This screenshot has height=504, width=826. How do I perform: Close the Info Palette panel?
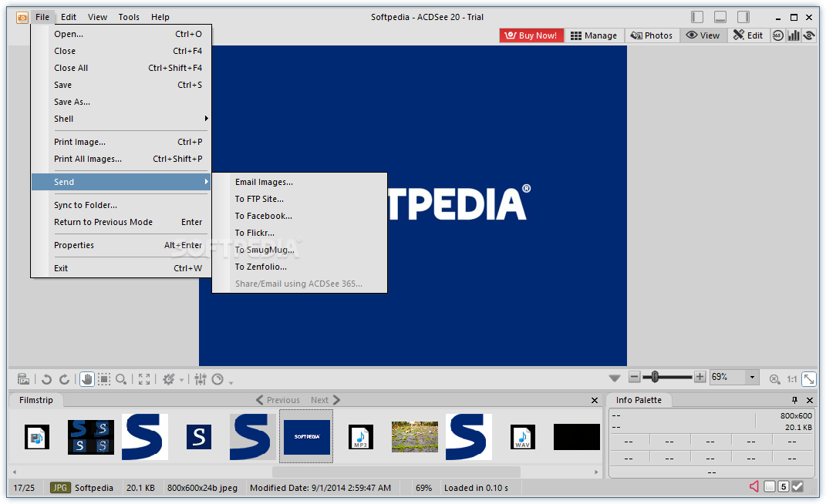[x=810, y=400]
